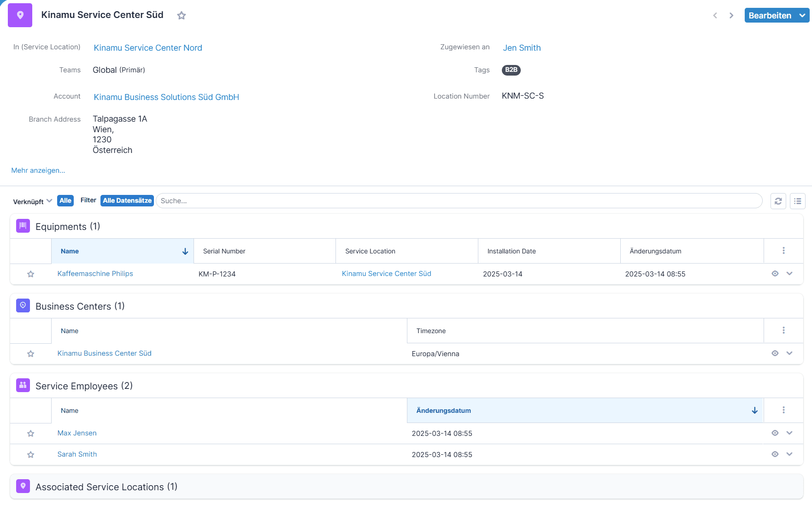Go to next record arrow

pos(731,16)
